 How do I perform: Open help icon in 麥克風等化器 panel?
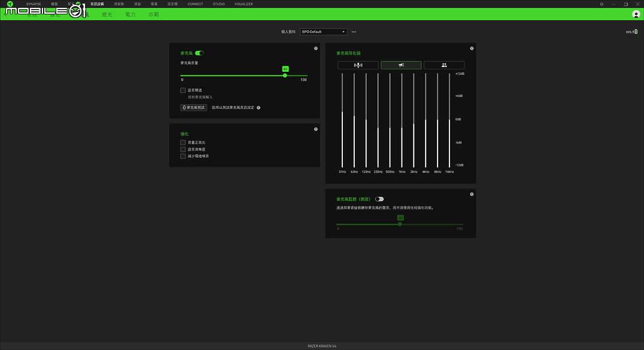tap(472, 48)
